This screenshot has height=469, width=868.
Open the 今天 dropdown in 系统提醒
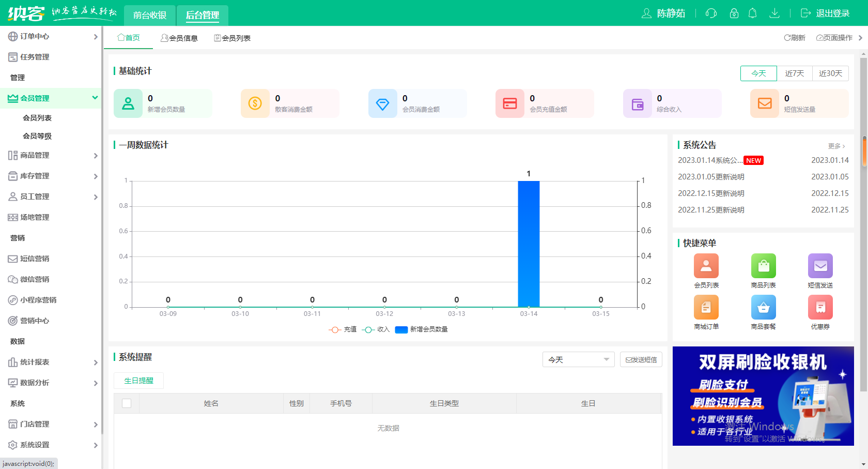(578, 359)
